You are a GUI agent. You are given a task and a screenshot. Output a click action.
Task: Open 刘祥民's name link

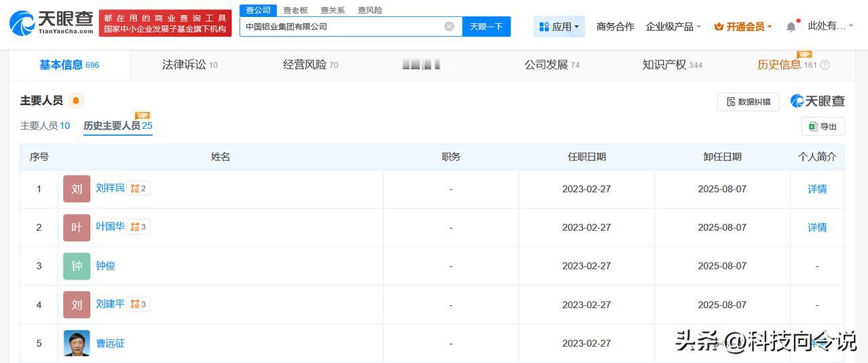click(x=110, y=188)
